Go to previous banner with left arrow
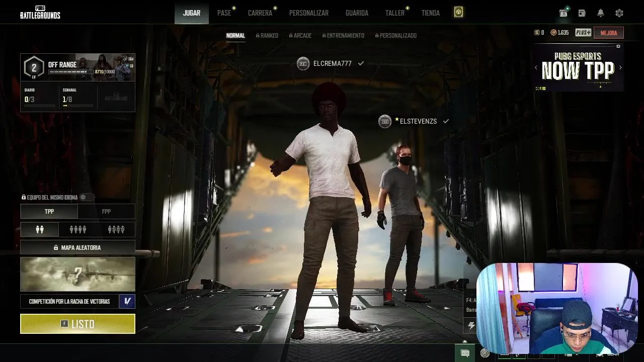 [536, 67]
